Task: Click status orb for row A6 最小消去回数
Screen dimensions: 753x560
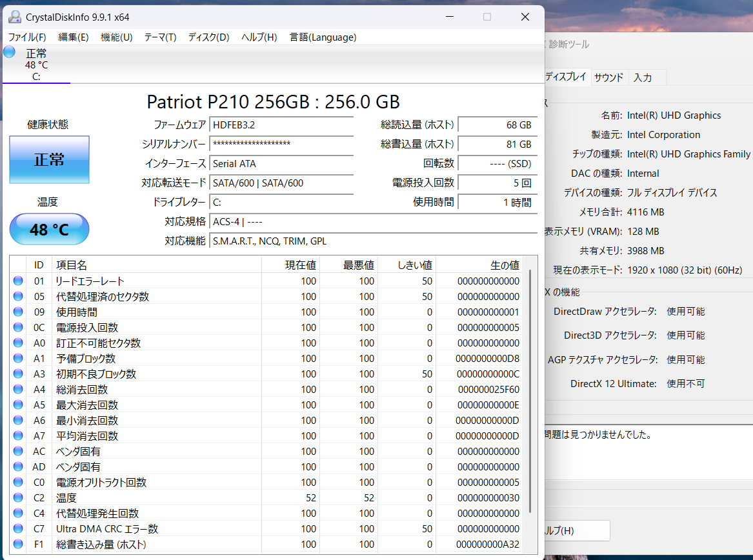Action: pyautogui.click(x=18, y=420)
